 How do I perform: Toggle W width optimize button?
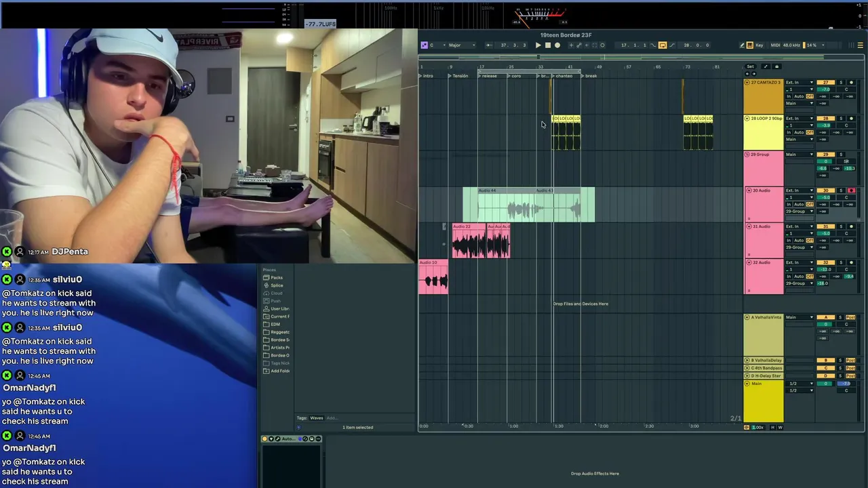tap(780, 427)
